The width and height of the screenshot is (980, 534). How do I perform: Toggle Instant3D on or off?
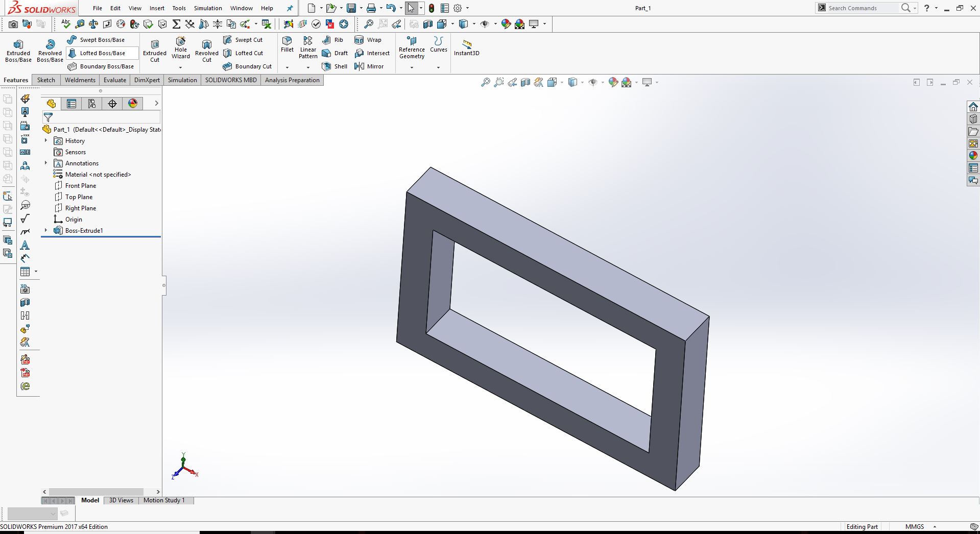pyautogui.click(x=466, y=48)
